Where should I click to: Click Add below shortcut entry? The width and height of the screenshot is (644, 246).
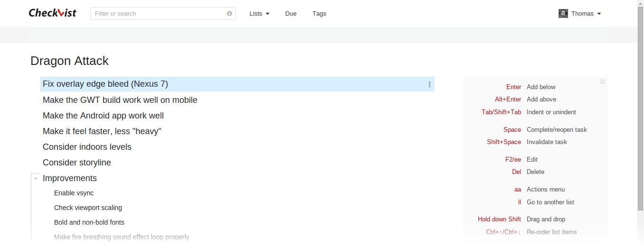tap(541, 87)
